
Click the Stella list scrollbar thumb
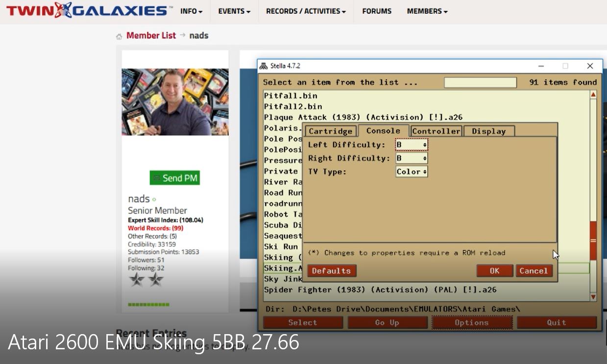pos(593,241)
